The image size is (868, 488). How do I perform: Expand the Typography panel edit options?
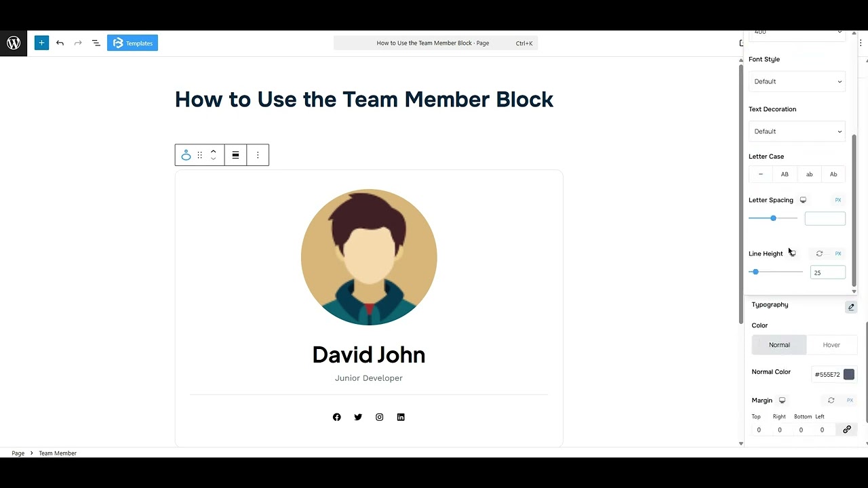(x=851, y=306)
